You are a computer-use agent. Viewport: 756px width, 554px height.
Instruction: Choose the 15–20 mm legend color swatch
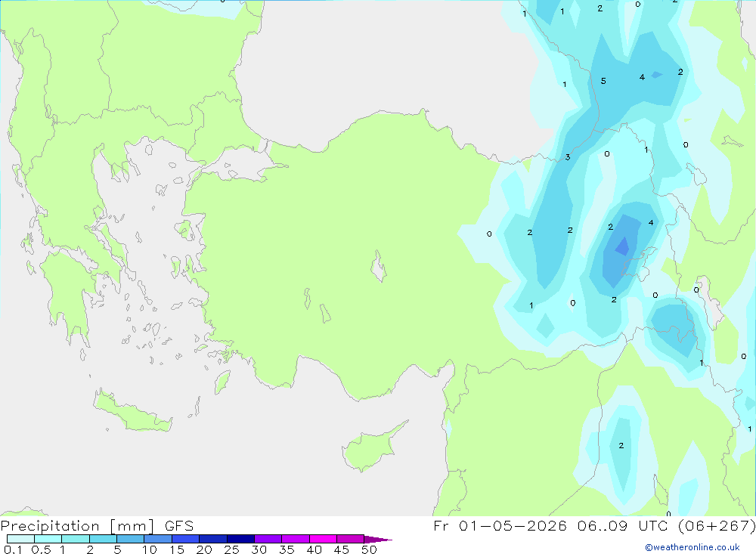[x=185, y=539]
